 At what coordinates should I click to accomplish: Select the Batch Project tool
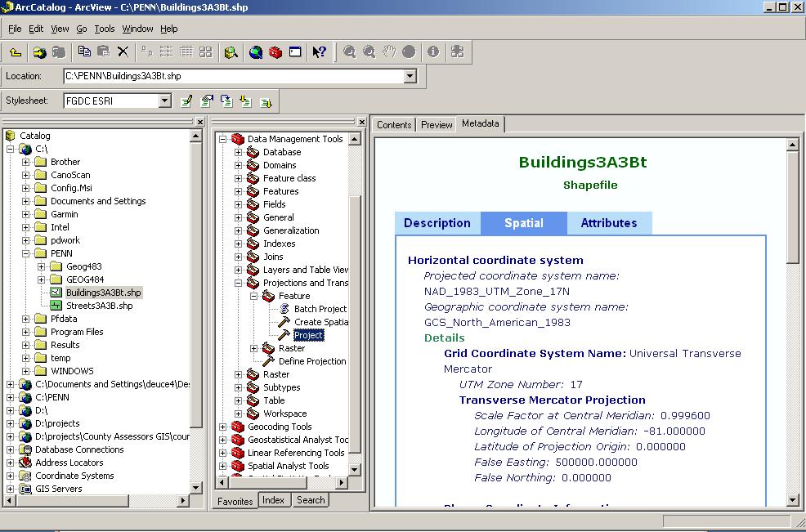pos(320,309)
